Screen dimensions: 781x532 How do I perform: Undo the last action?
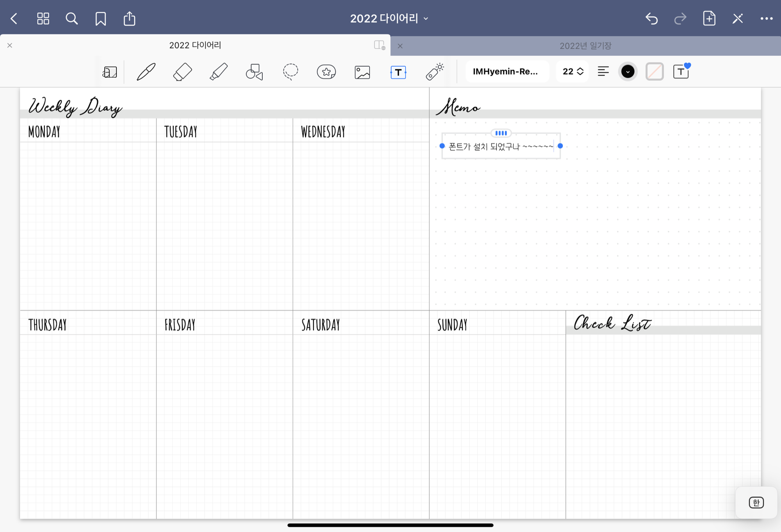tap(651, 18)
